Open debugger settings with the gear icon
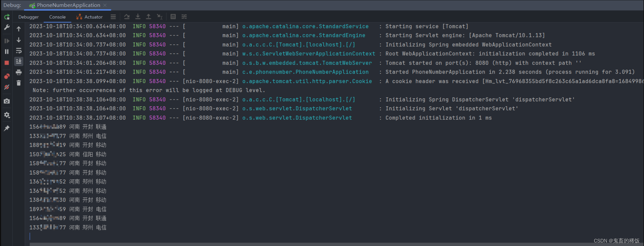The image size is (644, 246). click(x=7, y=115)
